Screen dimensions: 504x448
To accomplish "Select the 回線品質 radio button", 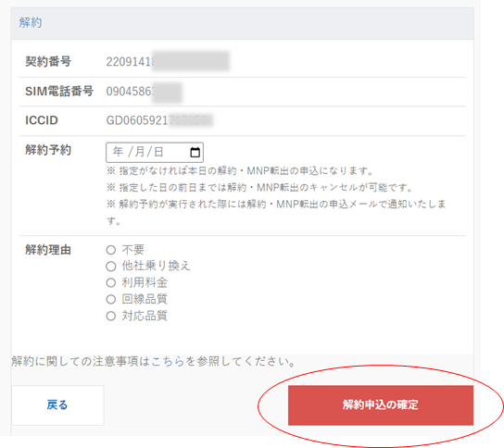I will [x=111, y=299].
